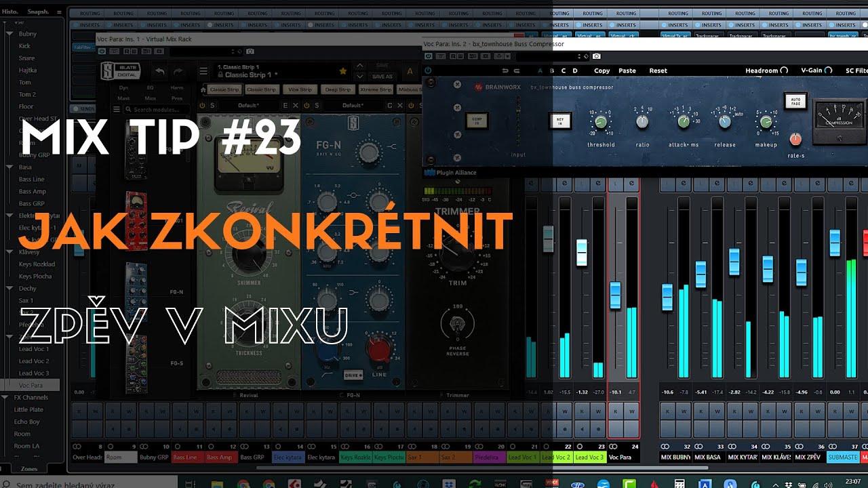
Task: Collapse the Bubny folder in channel list
Action: tap(9, 34)
